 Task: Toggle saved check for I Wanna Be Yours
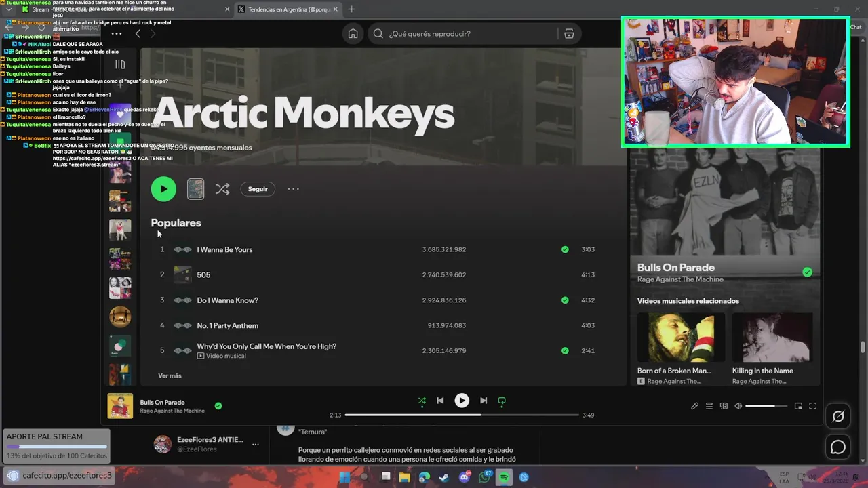tap(565, 249)
